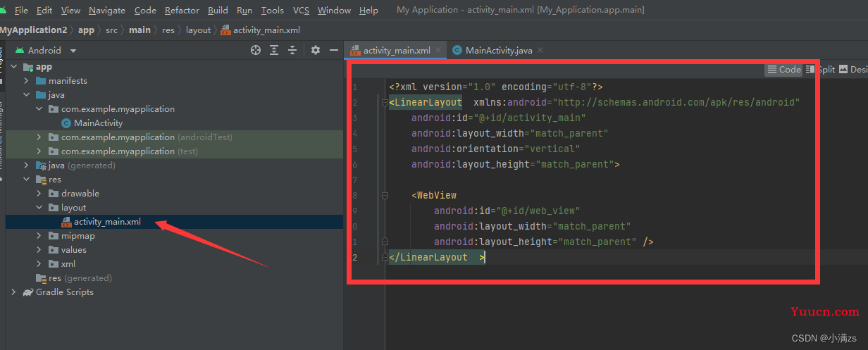The image size is (868, 350).
Task: Switch editor to Code view
Action: tap(784, 70)
